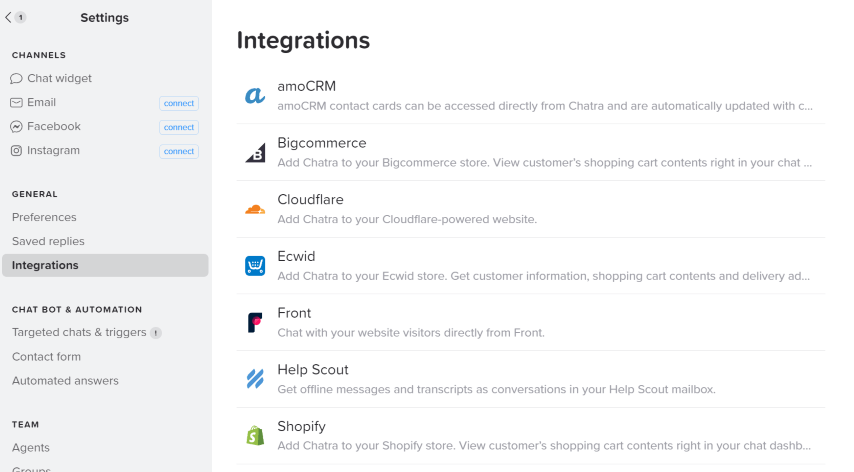The height and width of the screenshot is (472, 854).
Task: Connect the Instagram channel
Action: click(x=179, y=151)
